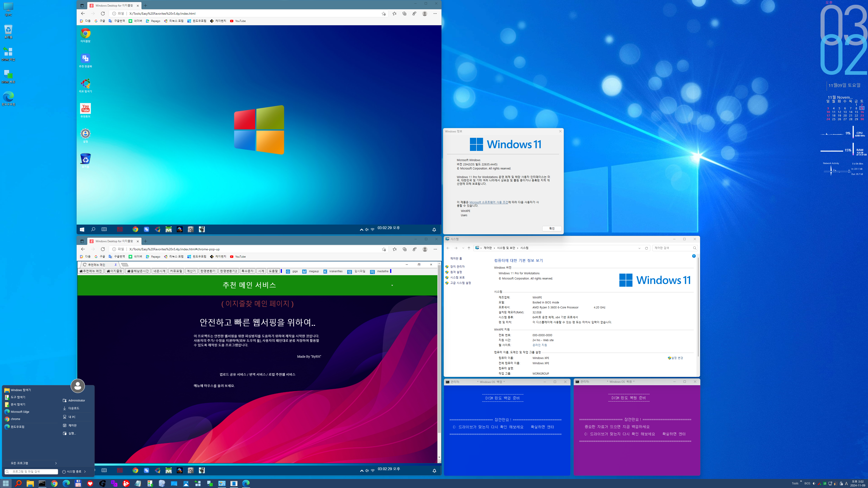Click the red heart icon on the Windows taskbar
Image resolution: width=868 pixels, height=488 pixels.
click(x=90, y=484)
